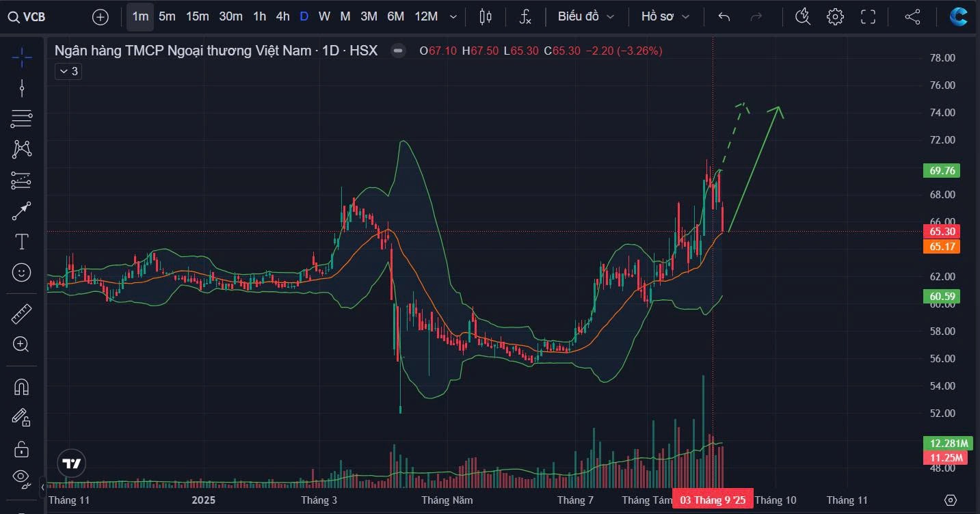Select the daily D timeframe

pyautogui.click(x=304, y=16)
